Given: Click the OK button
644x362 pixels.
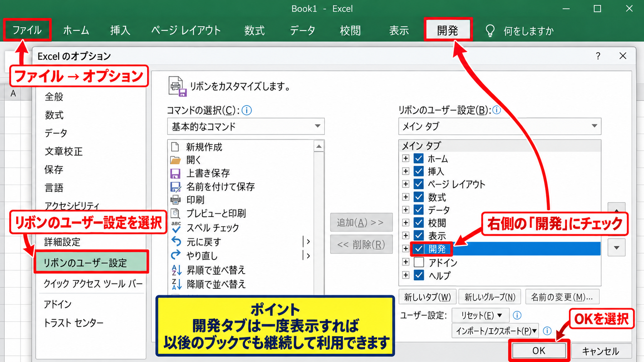Looking at the screenshot, I should 538,351.
